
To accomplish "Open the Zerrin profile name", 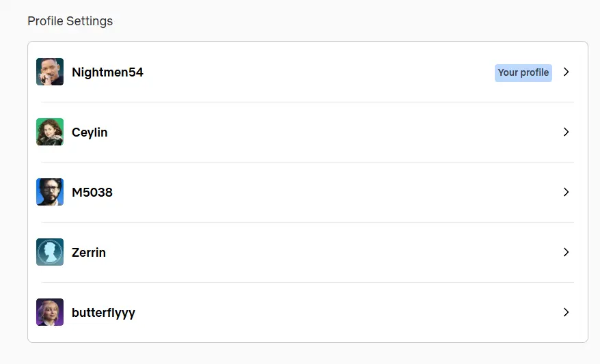I will pyautogui.click(x=89, y=253).
